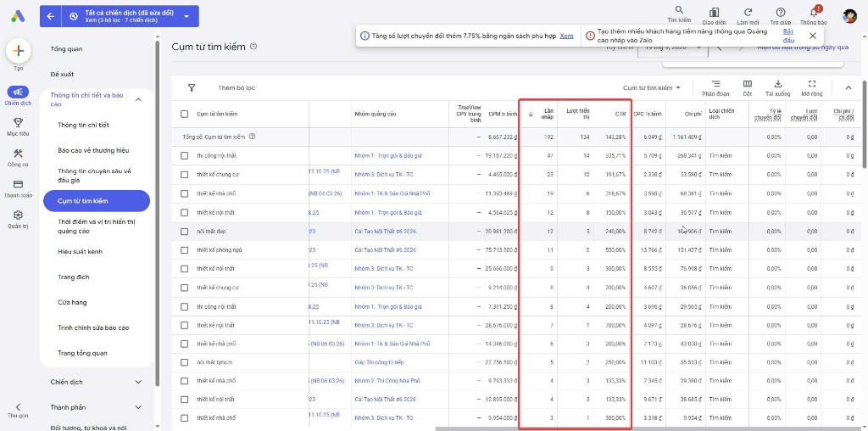The image size is (868, 431).
Task: Toggle the select-all header checkbox
Action: pos(184,115)
